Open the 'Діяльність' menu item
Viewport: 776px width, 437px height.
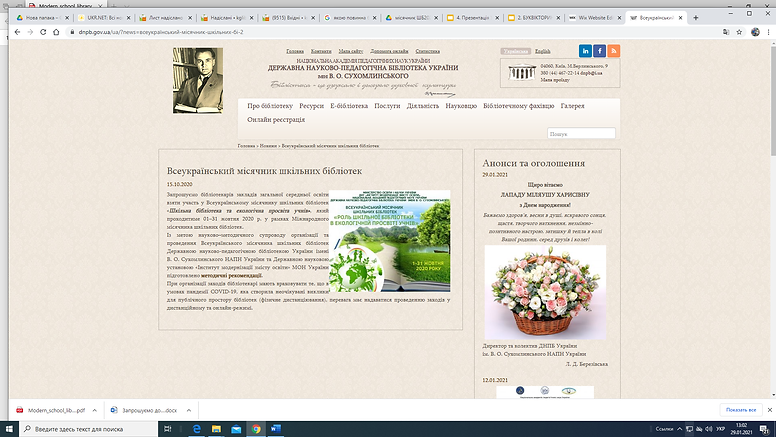[x=423, y=106]
